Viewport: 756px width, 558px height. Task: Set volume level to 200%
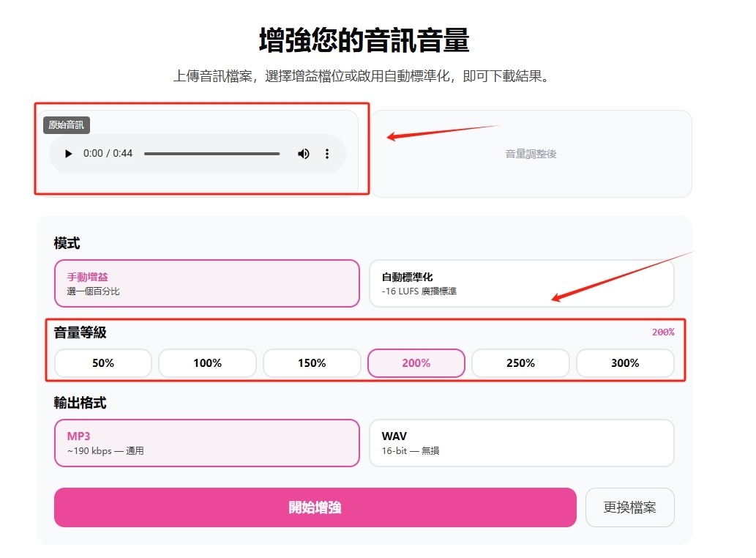click(416, 363)
